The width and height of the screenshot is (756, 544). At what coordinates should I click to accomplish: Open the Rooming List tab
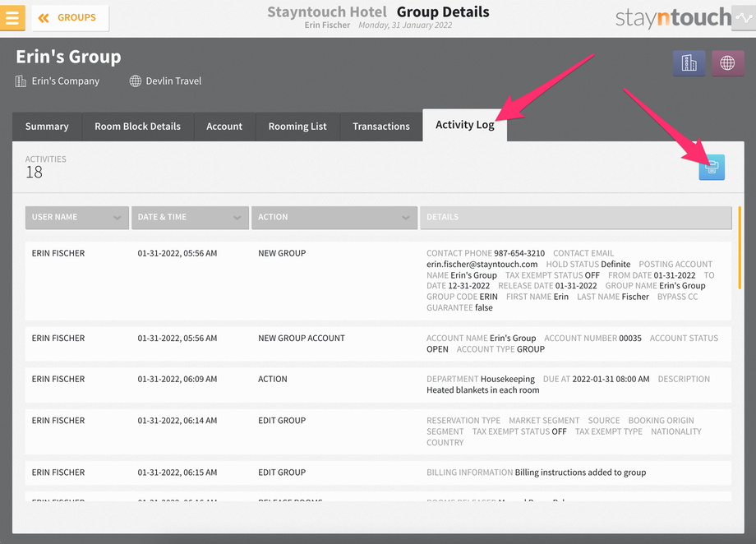point(297,127)
